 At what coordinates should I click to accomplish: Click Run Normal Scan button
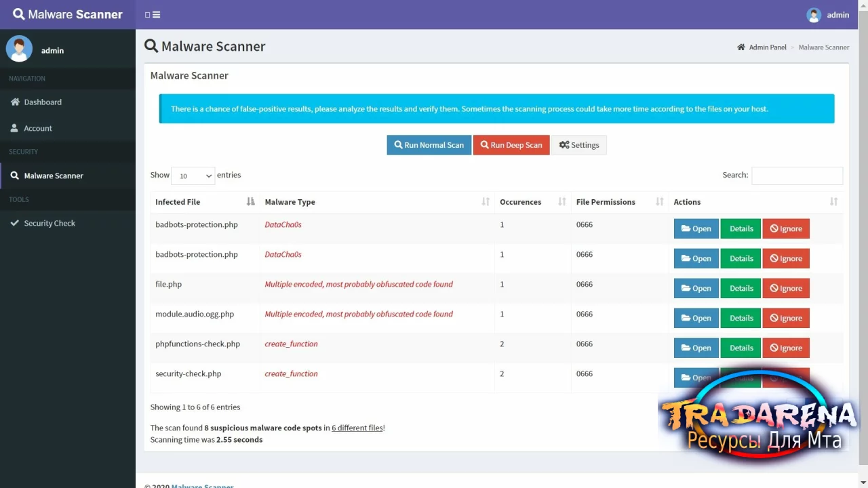(x=429, y=145)
